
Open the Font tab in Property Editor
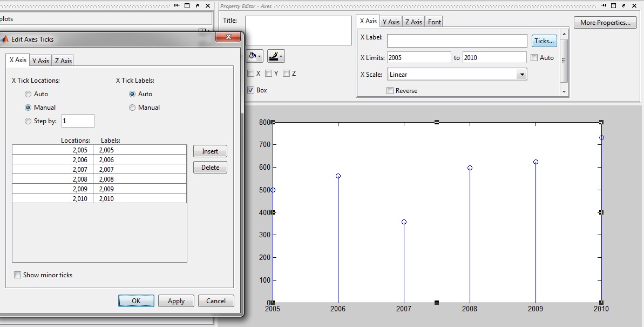(x=435, y=22)
